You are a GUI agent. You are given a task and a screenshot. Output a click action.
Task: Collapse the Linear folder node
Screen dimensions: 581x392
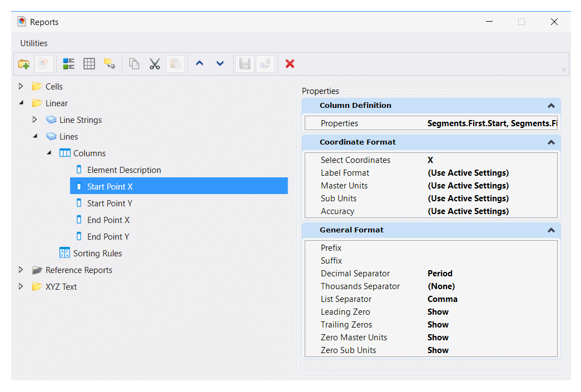[22, 103]
